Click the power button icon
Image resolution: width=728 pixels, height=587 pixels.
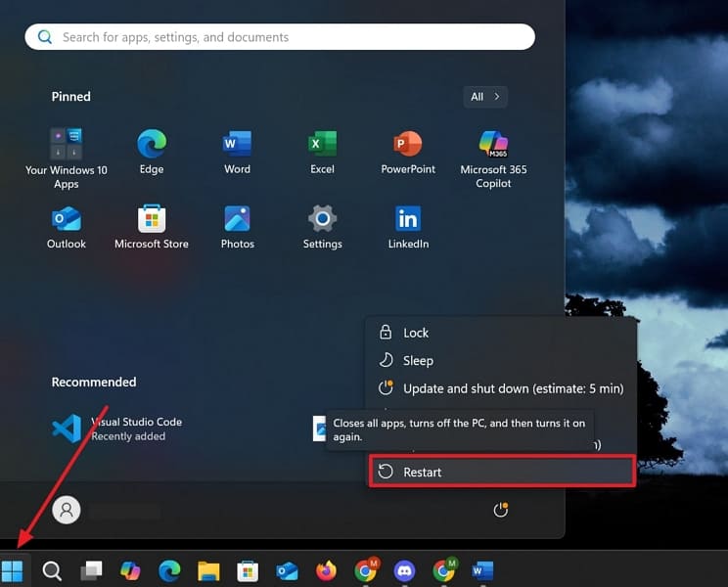[501, 510]
